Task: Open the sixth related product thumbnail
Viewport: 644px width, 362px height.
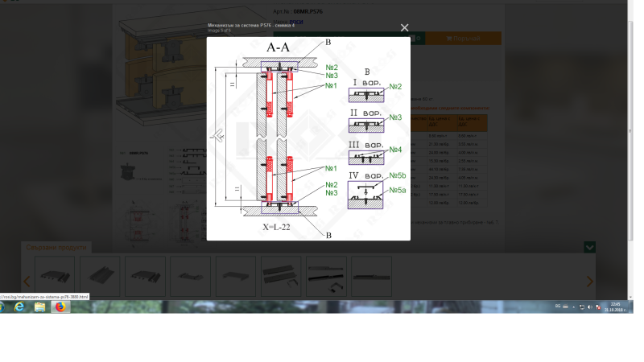Action: [x=281, y=276]
